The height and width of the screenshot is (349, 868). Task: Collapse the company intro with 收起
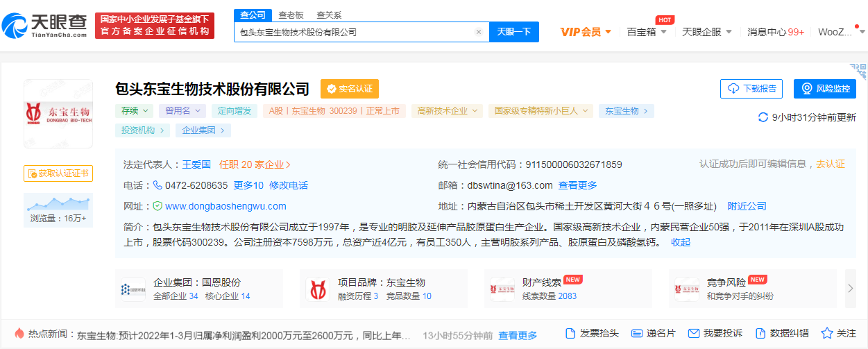pyautogui.click(x=680, y=242)
